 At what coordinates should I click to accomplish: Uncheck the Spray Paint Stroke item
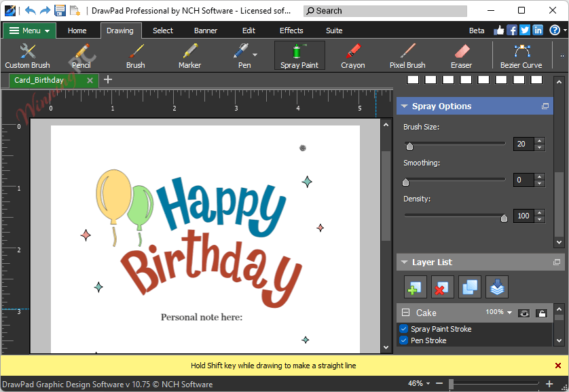403,329
